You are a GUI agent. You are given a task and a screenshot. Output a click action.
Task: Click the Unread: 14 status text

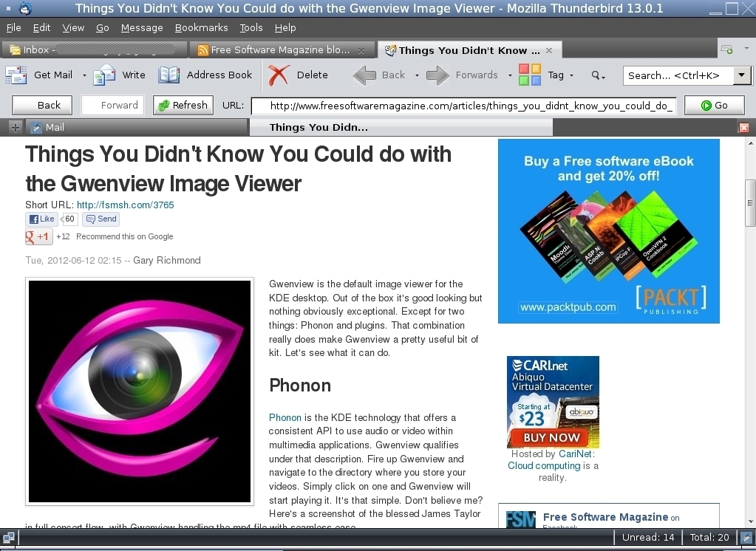click(648, 538)
